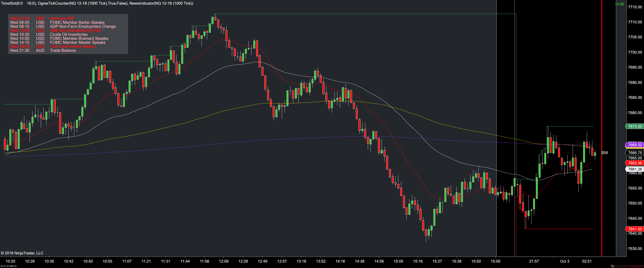This screenshot has height=268, width=644.
Task: Click the 7635.00 price axis label
Action: pos(635,249)
